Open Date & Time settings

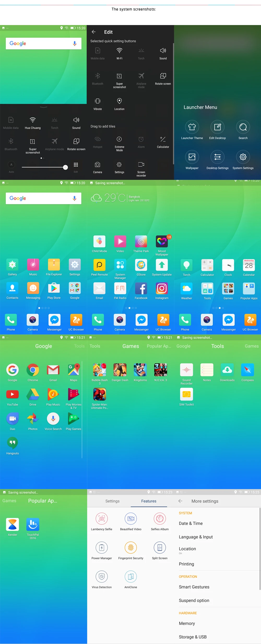(x=218, y=523)
